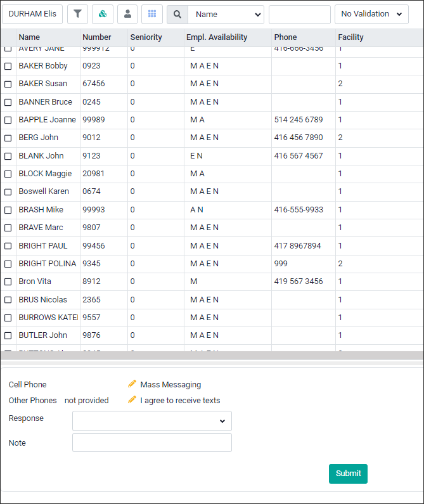The width and height of the screenshot is (424, 504).
Task: Check the BUTLER John checkbox
Action: point(8,335)
